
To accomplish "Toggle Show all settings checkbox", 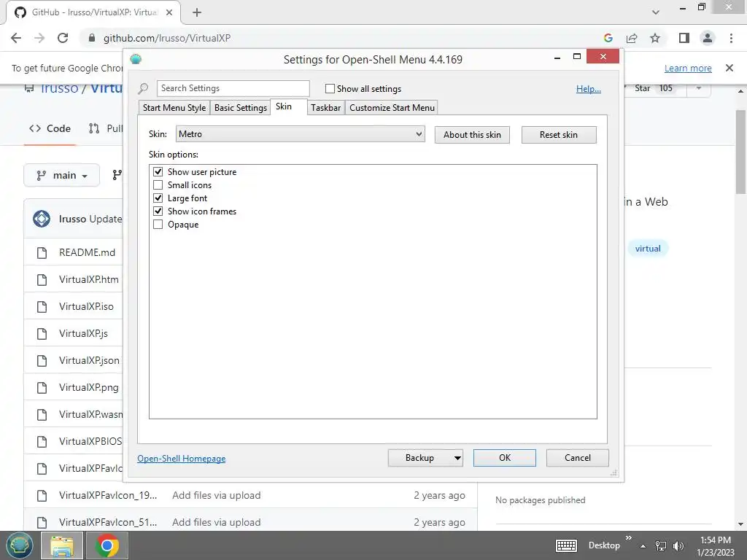I will tap(330, 88).
